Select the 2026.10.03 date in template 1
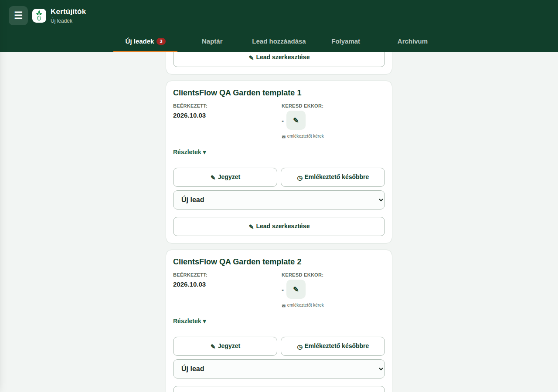Screen dimensions: 558x392 [189, 115]
